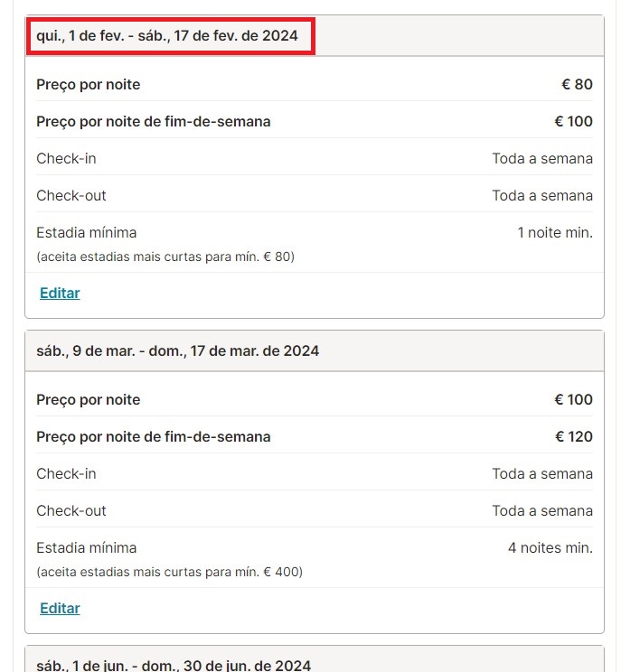Click the € 100 weekend price in February
Image resolution: width=621 pixels, height=672 pixels.
click(x=573, y=121)
